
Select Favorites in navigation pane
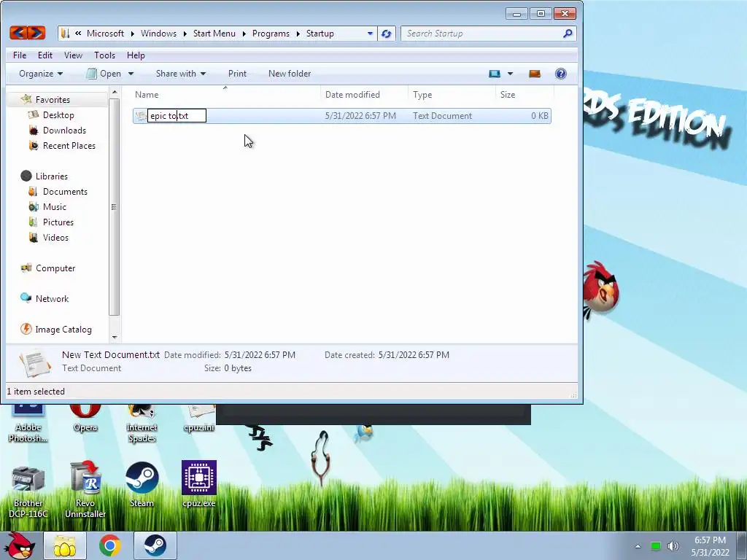pos(53,99)
